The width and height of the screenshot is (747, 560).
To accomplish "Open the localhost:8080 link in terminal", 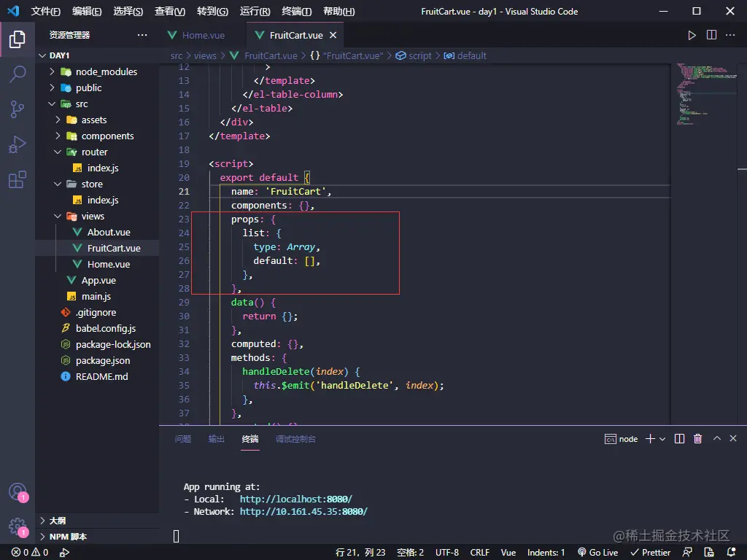I will click(x=295, y=499).
